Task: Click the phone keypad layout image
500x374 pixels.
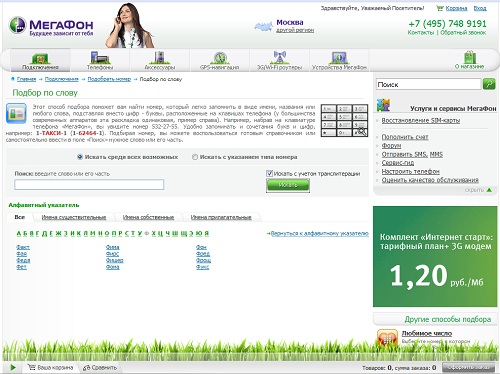Action: (344, 120)
